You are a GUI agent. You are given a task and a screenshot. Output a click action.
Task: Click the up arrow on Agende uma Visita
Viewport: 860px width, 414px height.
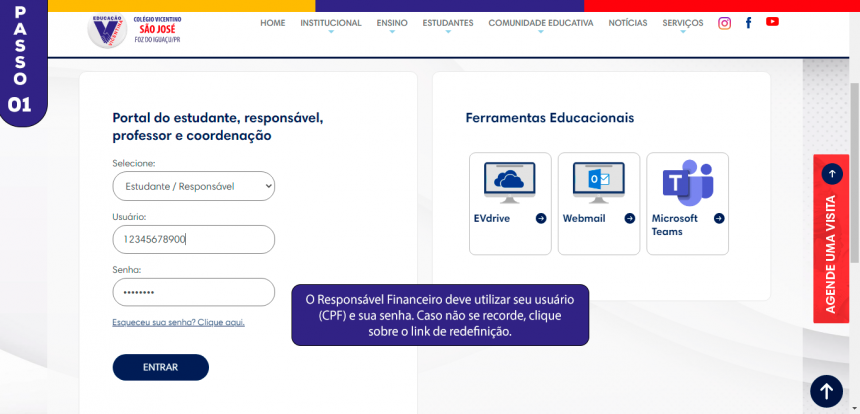point(832,174)
